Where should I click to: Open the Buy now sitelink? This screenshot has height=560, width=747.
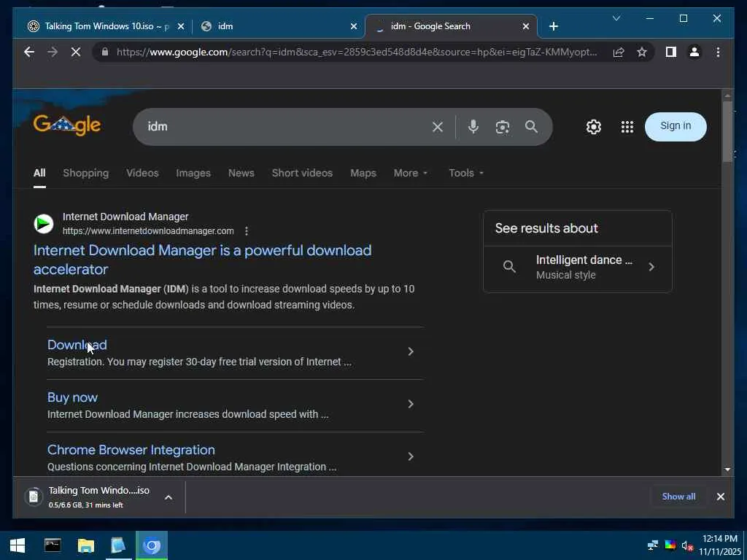click(x=72, y=397)
